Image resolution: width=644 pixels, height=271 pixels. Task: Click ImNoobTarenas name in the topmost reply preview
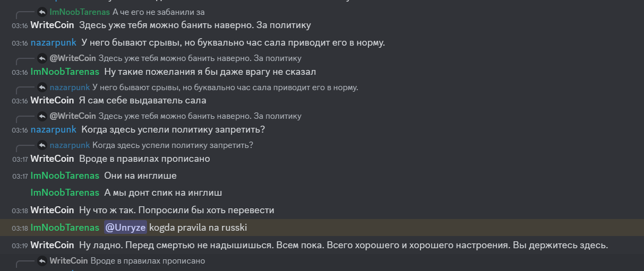click(80, 12)
